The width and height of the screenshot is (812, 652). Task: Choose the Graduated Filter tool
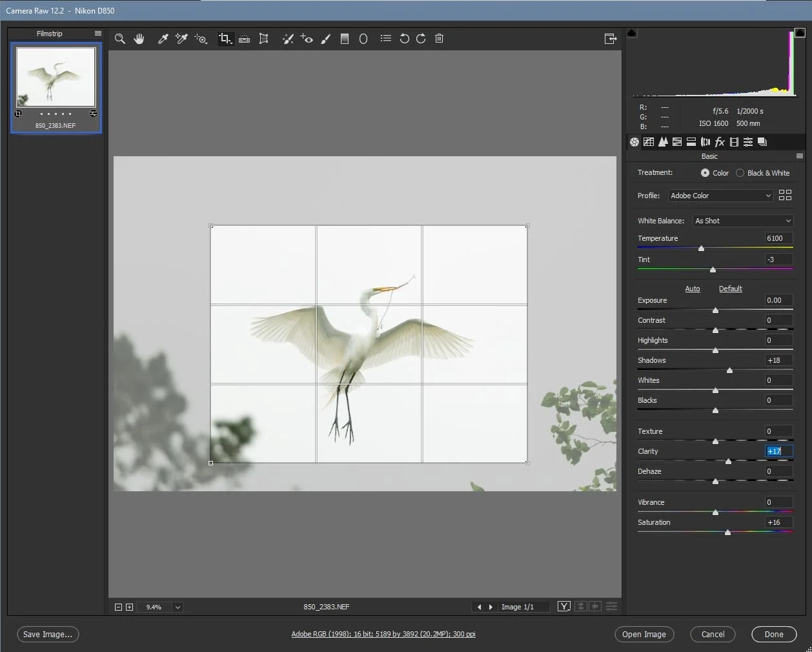pos(345,39)
